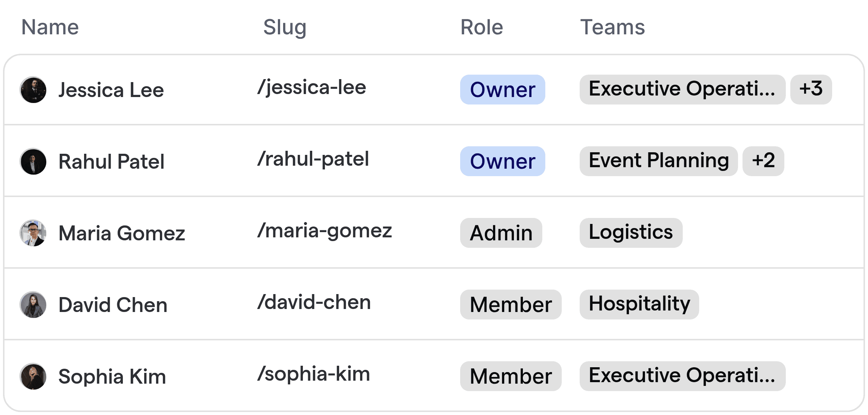Select the Admin badge for Maria Gomez
Image resolution: width=868 pixels, height=415 pixels.
(501, 233)
